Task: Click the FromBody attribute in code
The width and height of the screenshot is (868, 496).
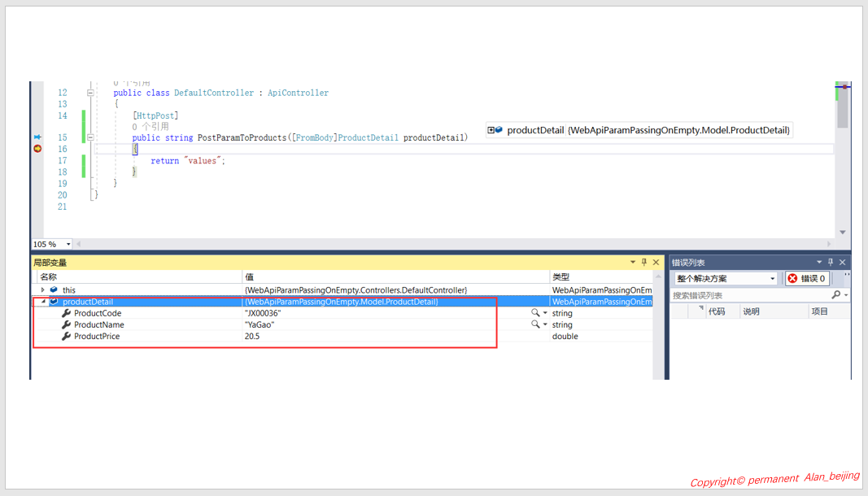Action: (x=315, y=138)
